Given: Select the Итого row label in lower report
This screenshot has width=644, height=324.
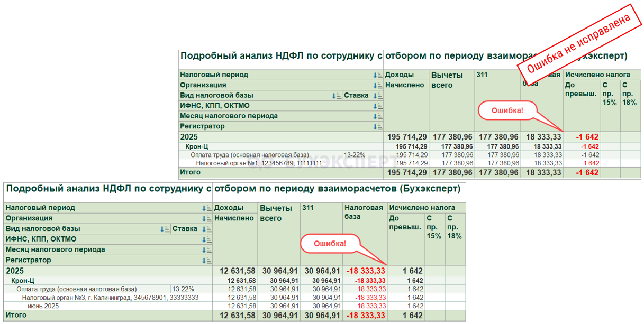Looking at the screenshot, I should click(x=16, y=315).
